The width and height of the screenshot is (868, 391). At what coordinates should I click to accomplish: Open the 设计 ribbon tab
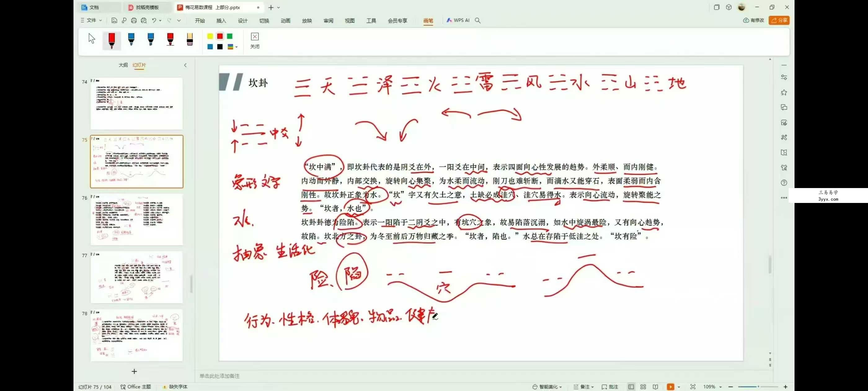tap(243, 20)
